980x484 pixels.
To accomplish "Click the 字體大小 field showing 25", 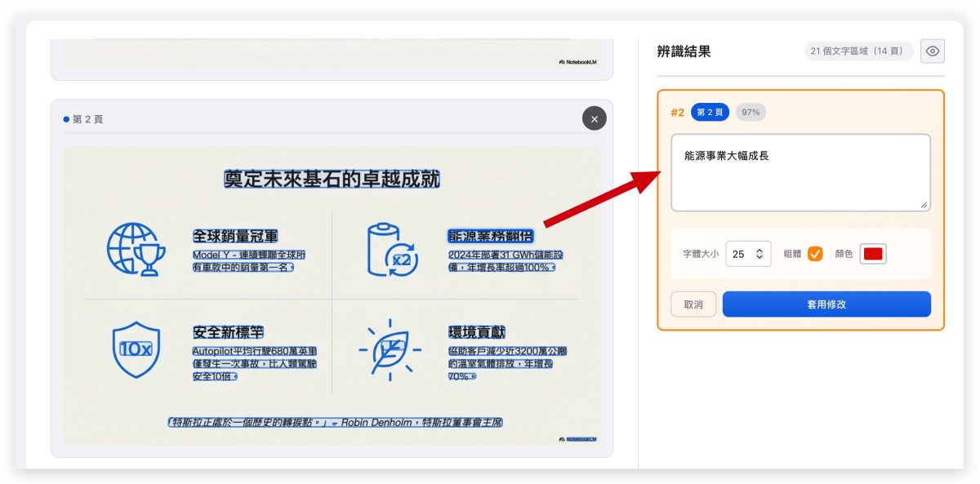I will (x=748, y=254).
